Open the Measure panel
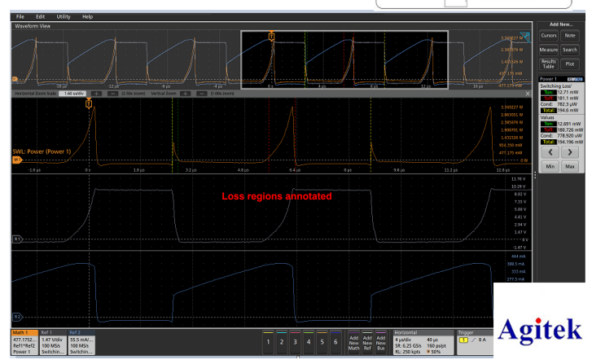 (x=549, y=50)
